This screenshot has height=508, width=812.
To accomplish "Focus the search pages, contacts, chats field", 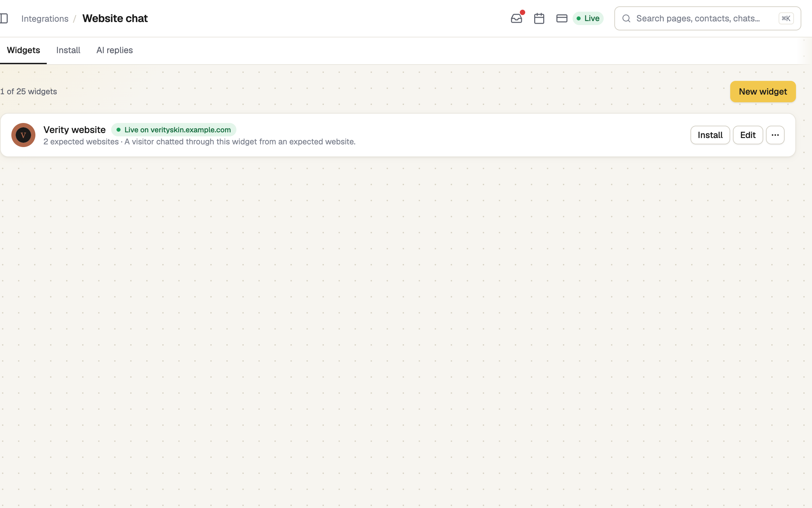I will [707, 18].
